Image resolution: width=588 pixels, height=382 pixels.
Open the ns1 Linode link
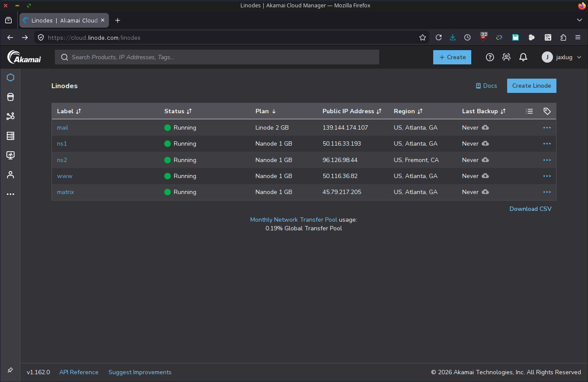62,143
